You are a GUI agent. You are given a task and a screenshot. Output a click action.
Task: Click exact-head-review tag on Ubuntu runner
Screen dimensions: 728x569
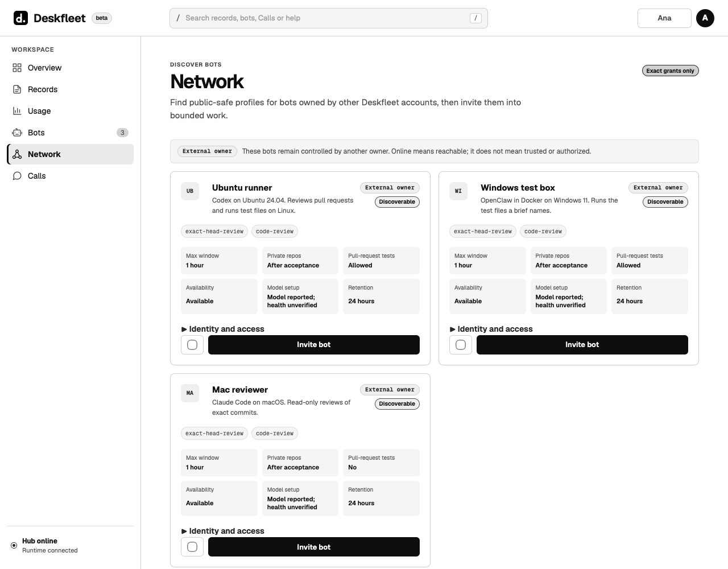pyautogui.click(x=214, y=232)
